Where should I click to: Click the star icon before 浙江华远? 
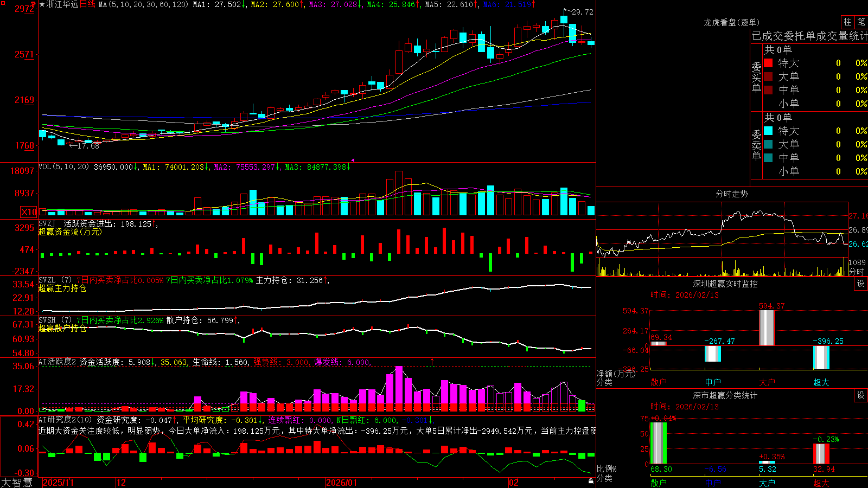click(x=42, y=4)
